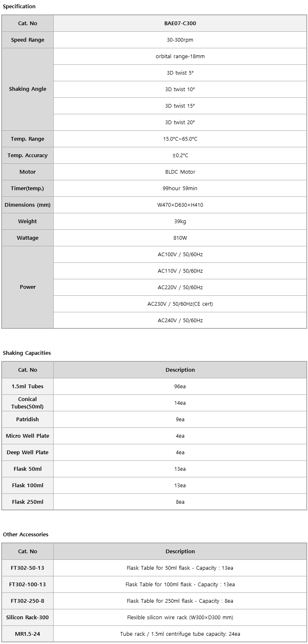This screenshot has width=308, height=644.
Task: Select the FT302-100-13 catalog number
Action: [28, 585]
